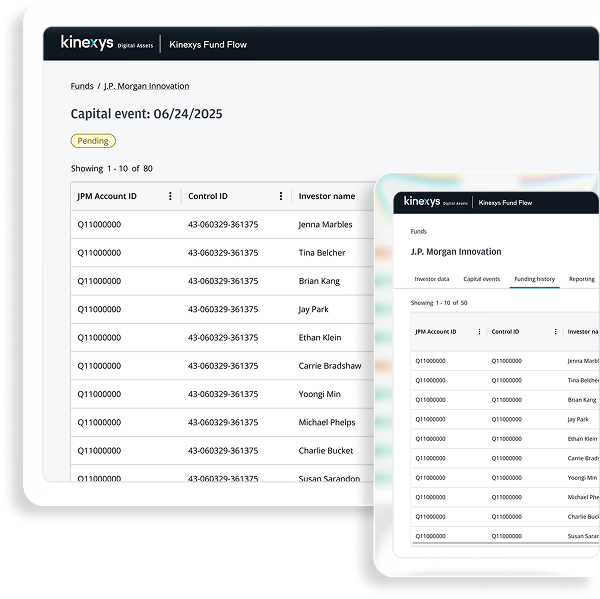This screenshot has width=600, height=599.
Task: Click Yoongi Min row in small window
Action: coord(505,478)
